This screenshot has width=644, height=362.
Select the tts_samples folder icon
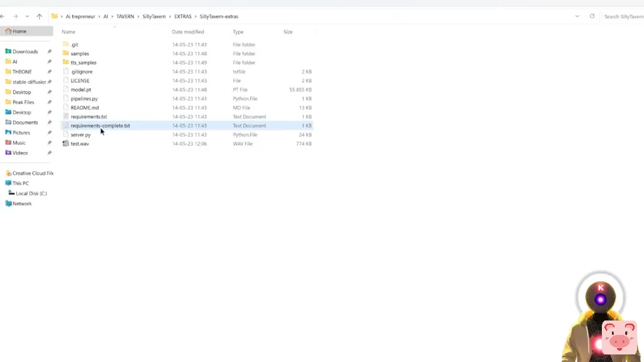click(x=65, y=62)
